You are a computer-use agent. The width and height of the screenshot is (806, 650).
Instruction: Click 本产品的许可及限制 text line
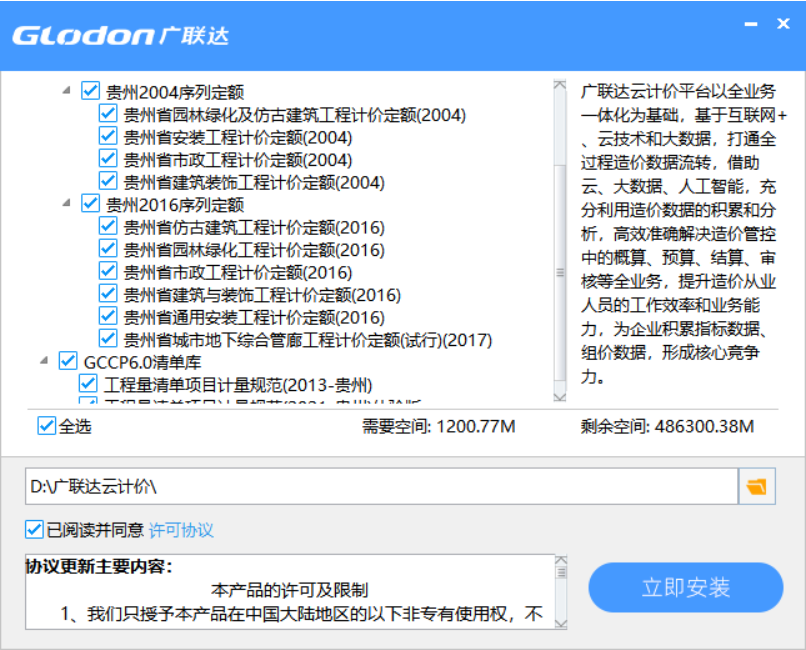click(x=289, y=590)
